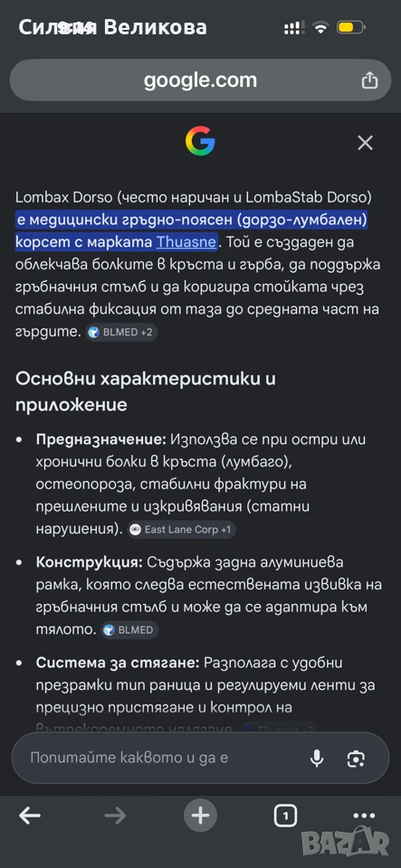
Task: Tap the microphone voice search icon
Action: (x=317, y=758)
